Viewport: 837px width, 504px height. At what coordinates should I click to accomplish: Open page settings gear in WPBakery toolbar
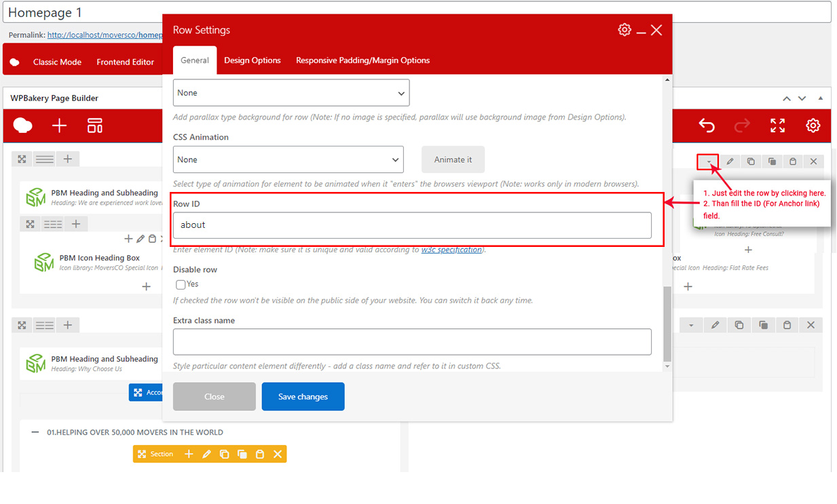click(x=813, y=125)
